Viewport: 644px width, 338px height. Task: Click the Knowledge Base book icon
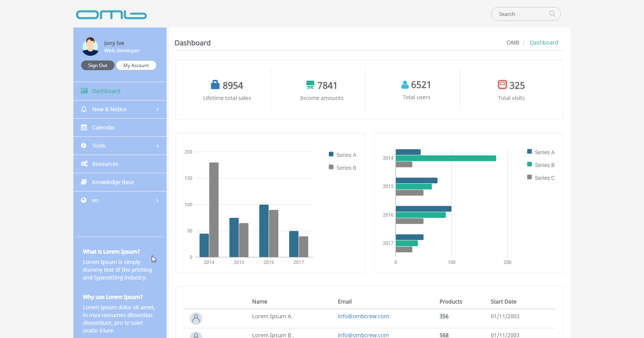[84, 182]
